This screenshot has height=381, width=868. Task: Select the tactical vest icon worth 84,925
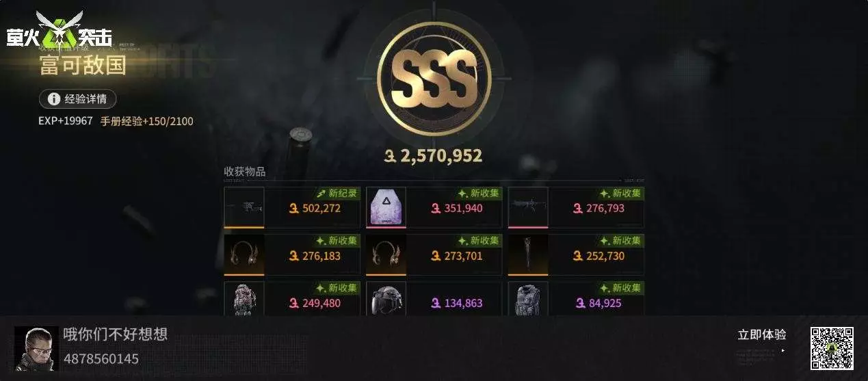tap(528, 300)
